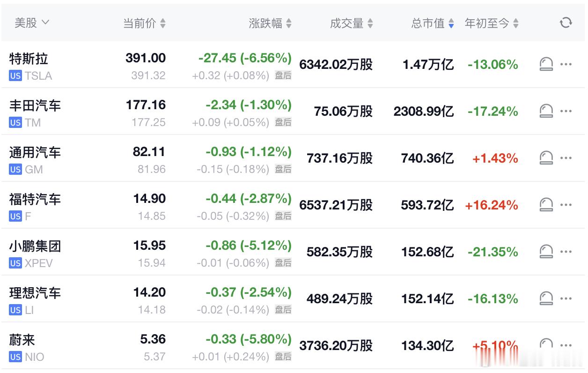Click GM volume 737.16万股
Image resolution: width=588 pixels, height=373 pixels.
click(340, 158)
